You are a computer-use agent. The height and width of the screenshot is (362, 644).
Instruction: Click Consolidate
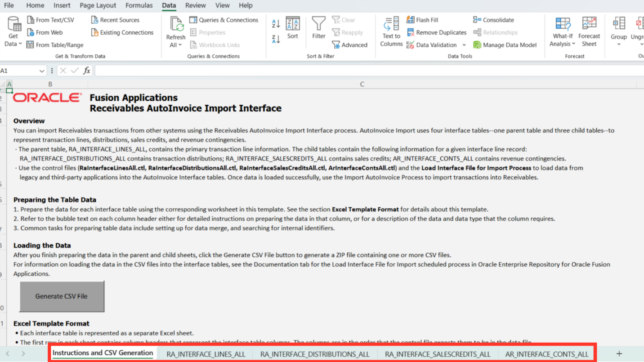click(x=493, y=20)
